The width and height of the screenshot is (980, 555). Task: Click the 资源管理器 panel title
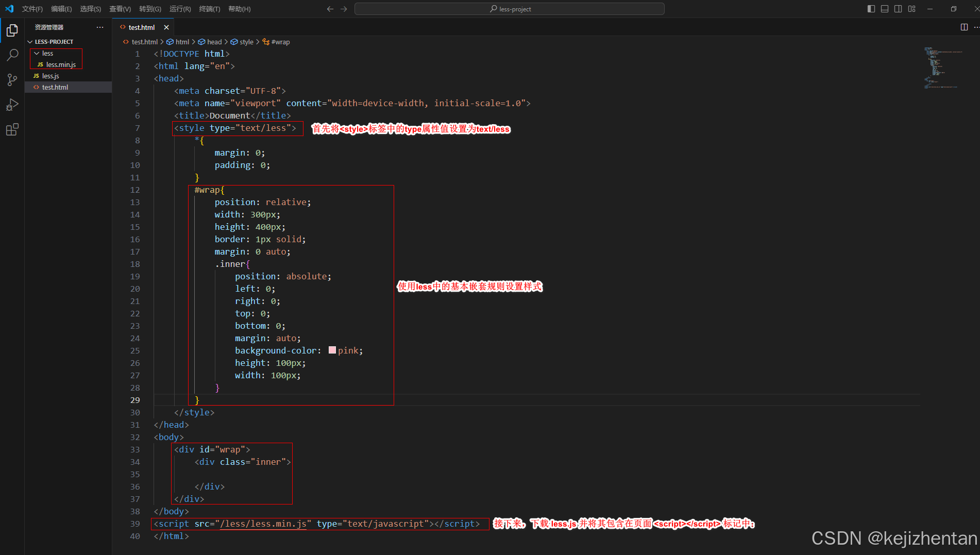[x=49, y=27]
